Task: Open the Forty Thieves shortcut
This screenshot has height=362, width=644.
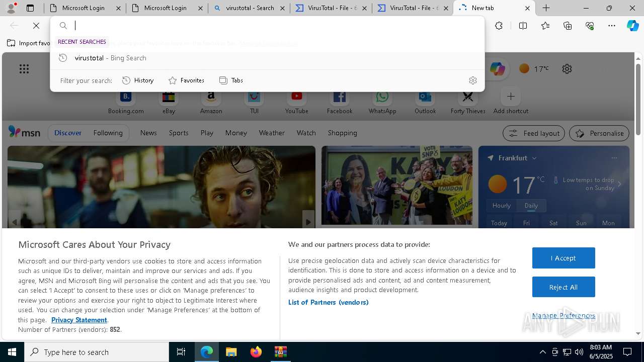Action: point(468,102)
